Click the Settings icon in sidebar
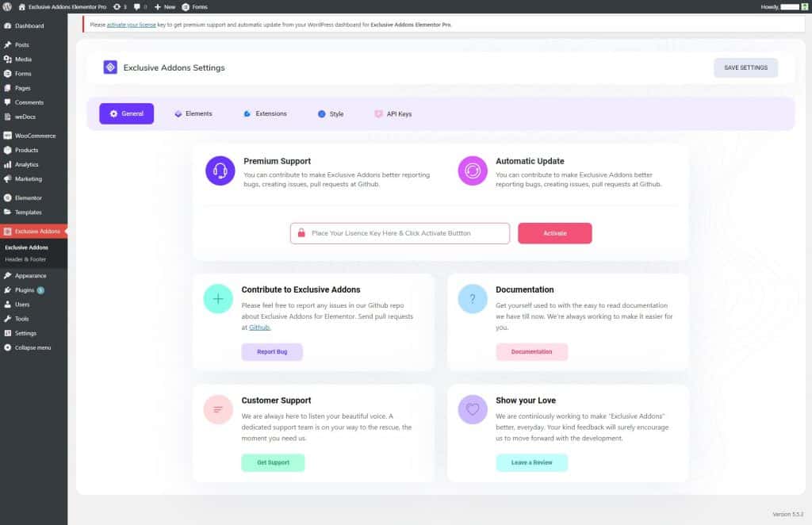The width and height of the screenshot is (812, 525). pyautogui.click(x=7, y=333)
